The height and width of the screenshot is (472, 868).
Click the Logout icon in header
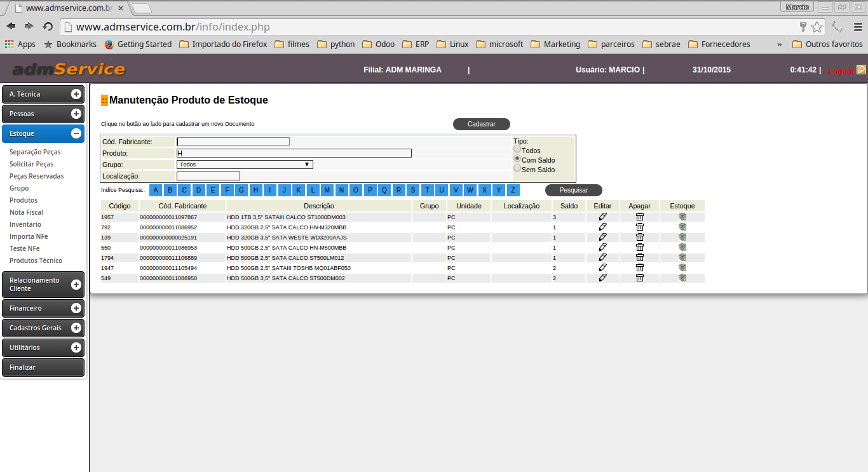(861, 70)
